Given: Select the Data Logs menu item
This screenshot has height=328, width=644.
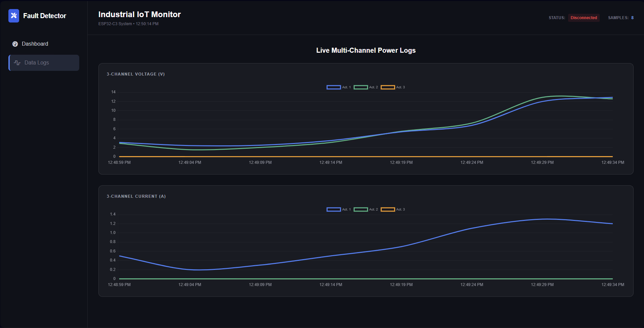Looking at the screenshot, I should point(44,63).
